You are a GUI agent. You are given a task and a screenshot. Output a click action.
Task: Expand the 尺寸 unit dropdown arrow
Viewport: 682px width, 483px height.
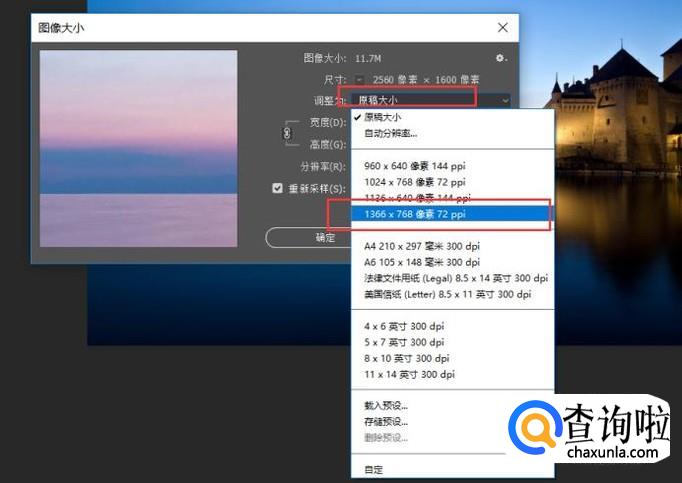tap(360, 80)
